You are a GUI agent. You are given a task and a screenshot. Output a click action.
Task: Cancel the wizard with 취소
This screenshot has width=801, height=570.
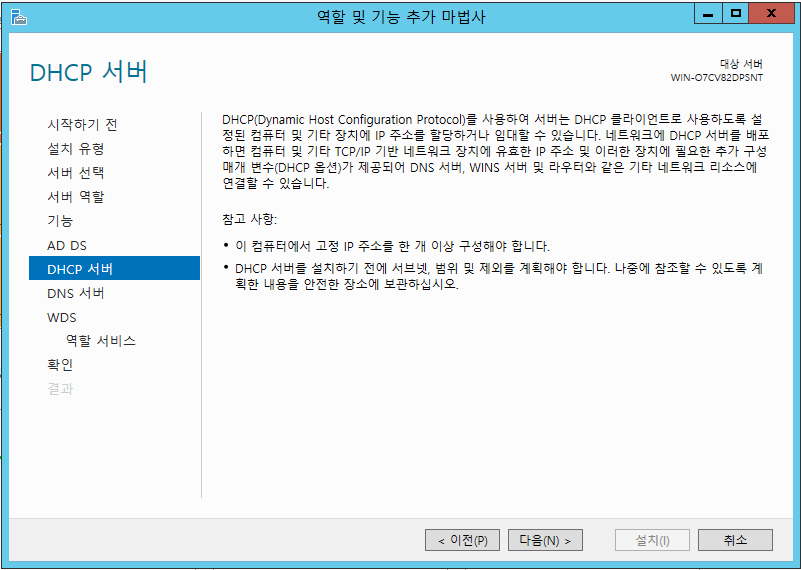click(x=735, y=540)
